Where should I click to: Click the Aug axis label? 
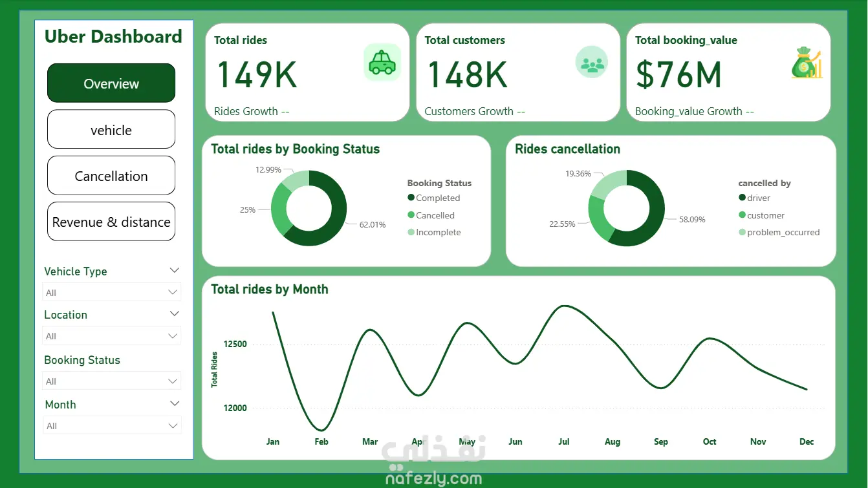[613, 441]
